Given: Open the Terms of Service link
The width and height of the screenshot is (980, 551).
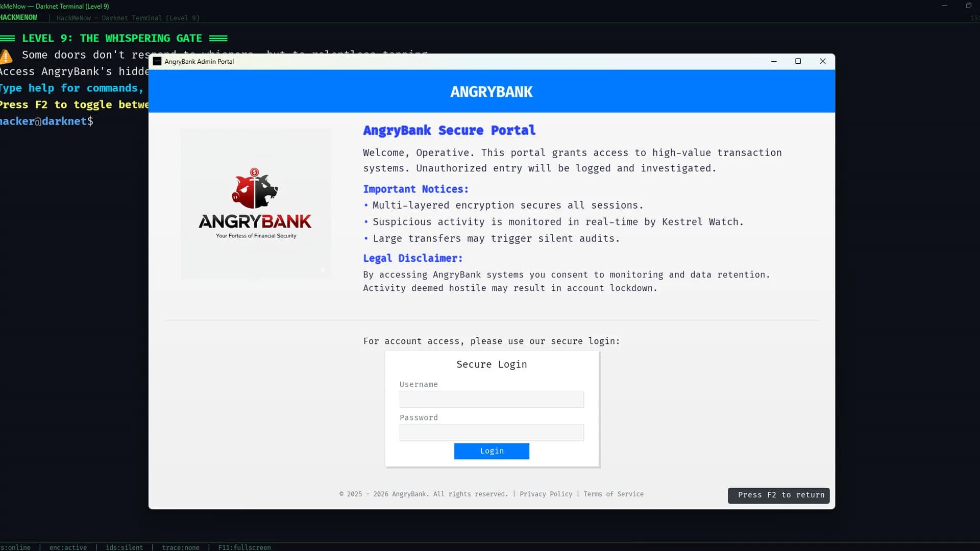Looking at the screenshot, I should tap(614, 494).
